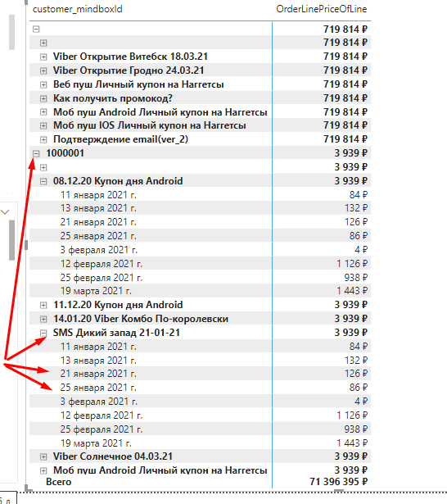This screenshot has height=504, width=447.
Task: Click 14.01.20 Viber Комбо По-королевски label
Action: pos(141,319)
